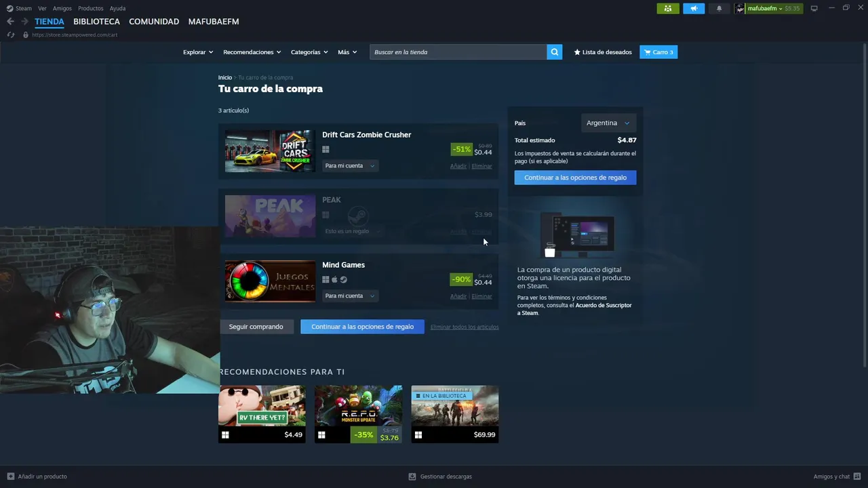Open the Ayuda menu
This screenshot has width=868, height=488.
117,8
